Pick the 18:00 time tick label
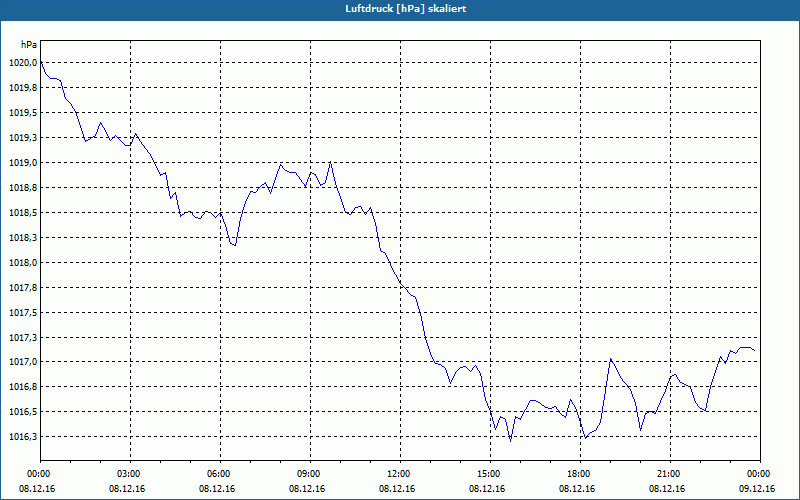 click(581, 474)
